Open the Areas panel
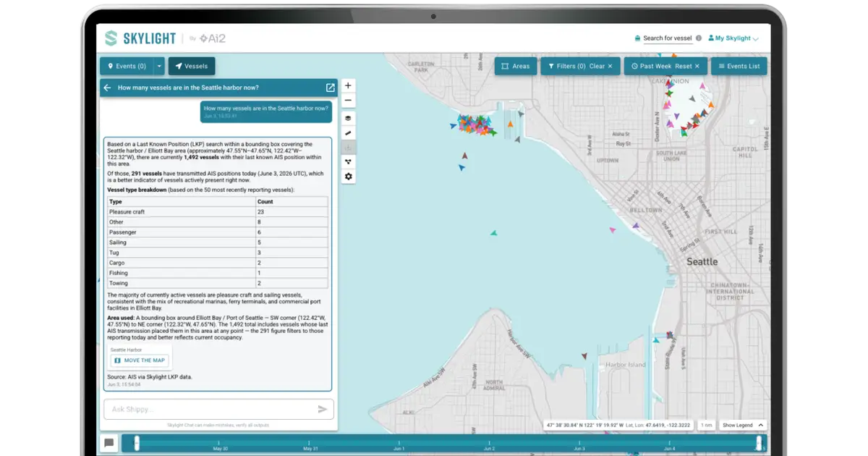 click(x=515, y=66)
